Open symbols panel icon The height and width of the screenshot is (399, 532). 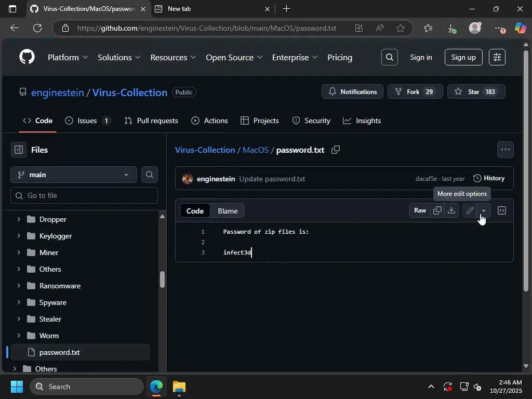502,210
